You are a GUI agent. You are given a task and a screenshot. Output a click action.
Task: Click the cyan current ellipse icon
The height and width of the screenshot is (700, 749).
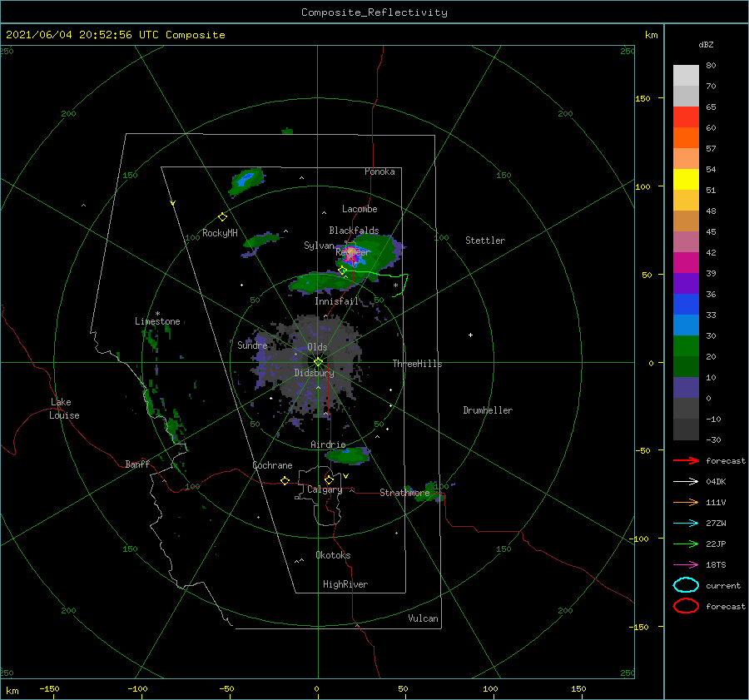tap(686, 585)
